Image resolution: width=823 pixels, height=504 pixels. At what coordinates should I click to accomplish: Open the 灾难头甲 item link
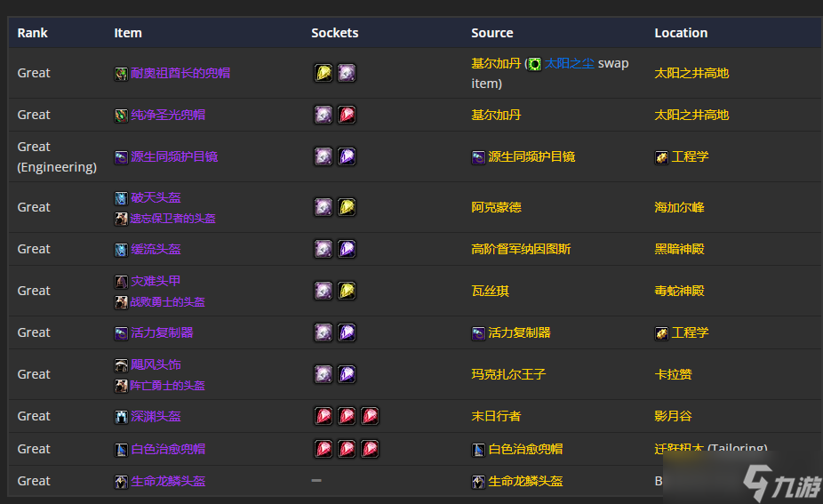pos(156,281)
